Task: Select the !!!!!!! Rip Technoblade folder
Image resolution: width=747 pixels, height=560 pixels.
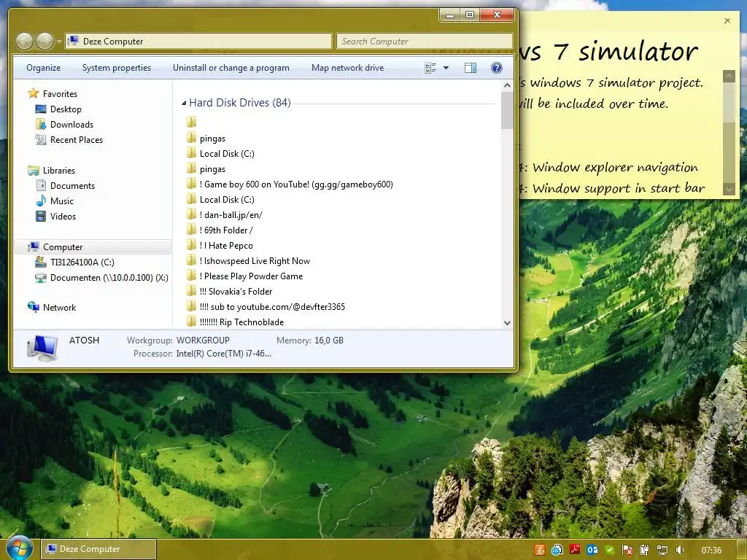Action: click(x=235, y=322)
